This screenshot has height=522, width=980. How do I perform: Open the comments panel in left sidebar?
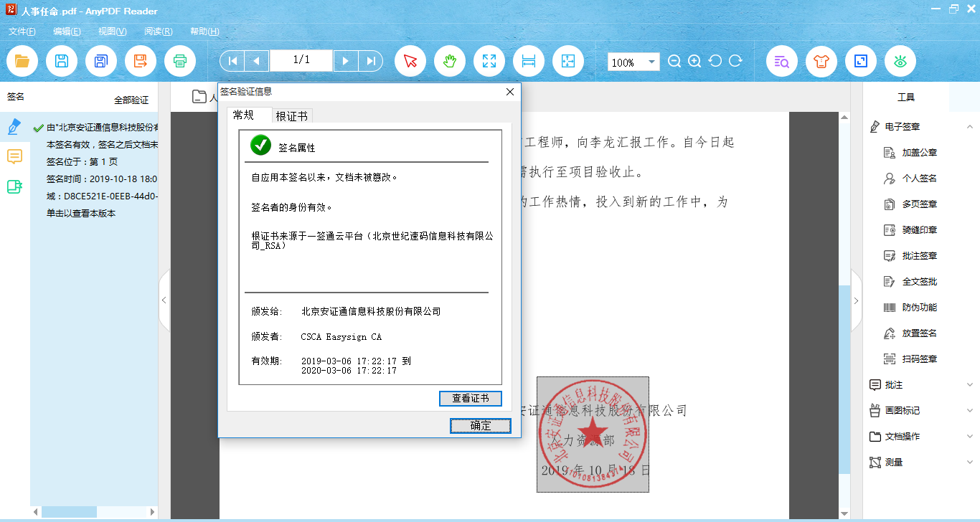pos(14,156)
